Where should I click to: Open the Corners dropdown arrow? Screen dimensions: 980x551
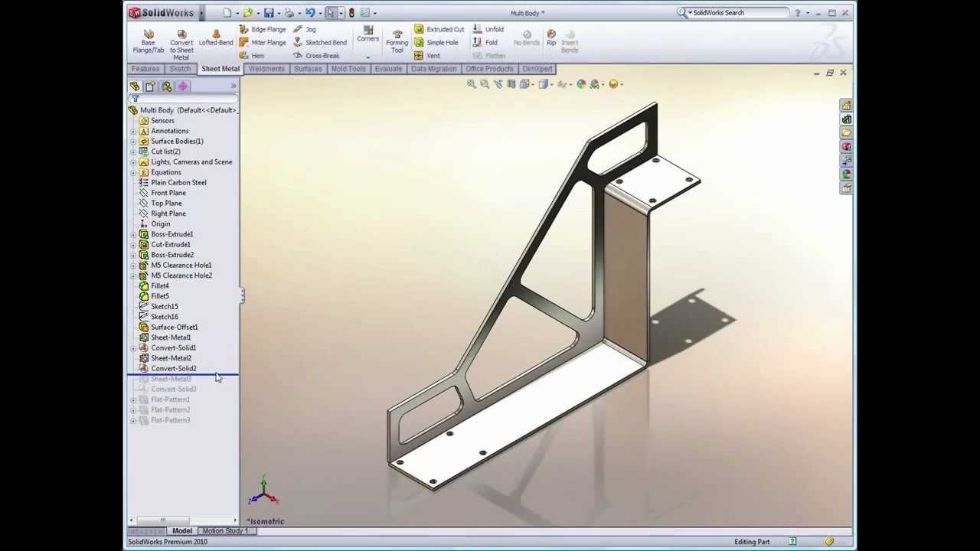(x=367, y=57)
